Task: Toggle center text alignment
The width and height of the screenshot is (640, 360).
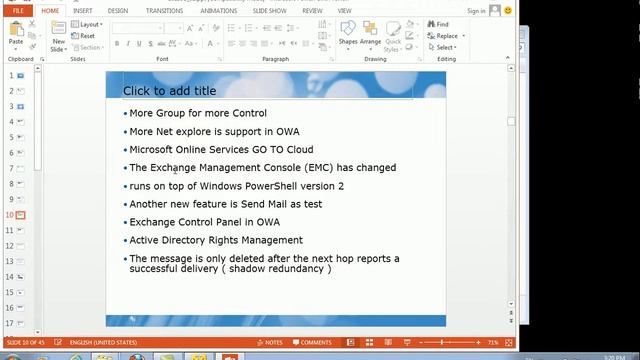Action: pos(242,44)
